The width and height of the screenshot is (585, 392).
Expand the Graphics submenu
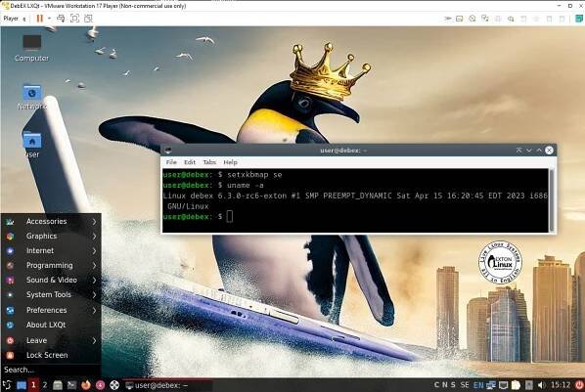(51, 237)
